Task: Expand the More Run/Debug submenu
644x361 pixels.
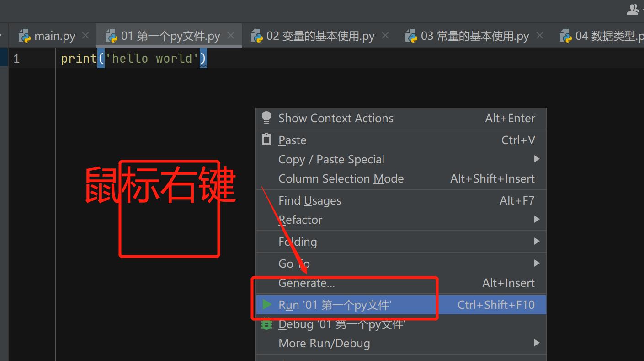Action: pos(401,343)
